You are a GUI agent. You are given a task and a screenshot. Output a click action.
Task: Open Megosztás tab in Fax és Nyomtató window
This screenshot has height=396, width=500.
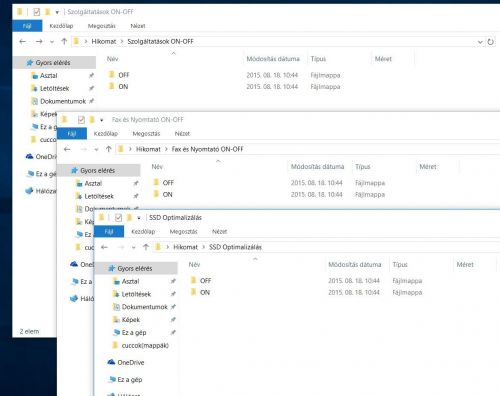click(x=146, y=134)
